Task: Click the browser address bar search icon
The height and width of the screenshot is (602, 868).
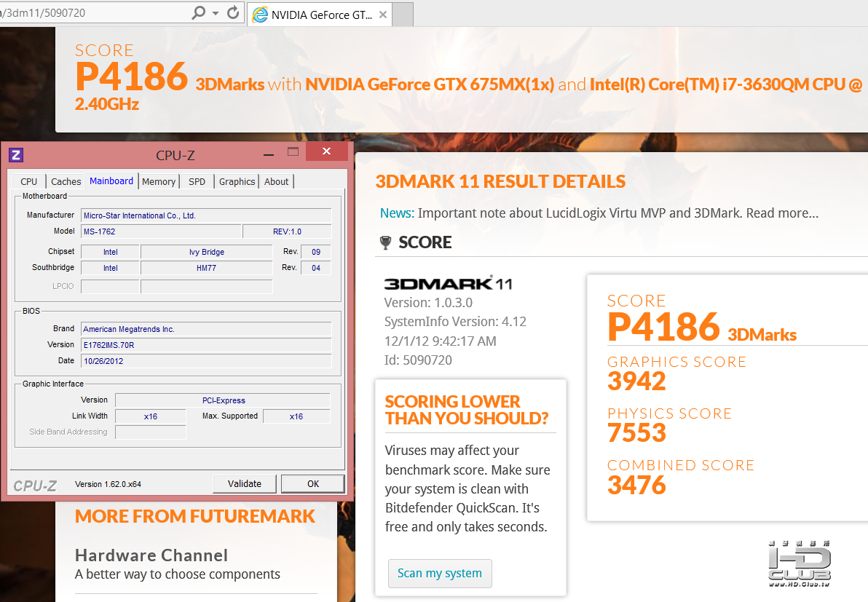Action: [x=197, y=12]
